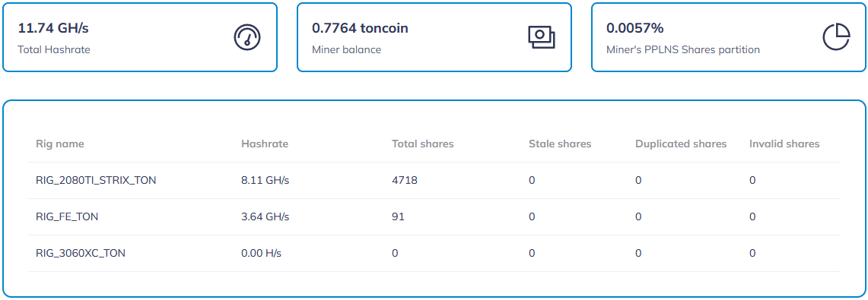Click RIG_FE_TON duplicated shares value
This screenshot has height=300, width=868.
click(x=638, y=216)
